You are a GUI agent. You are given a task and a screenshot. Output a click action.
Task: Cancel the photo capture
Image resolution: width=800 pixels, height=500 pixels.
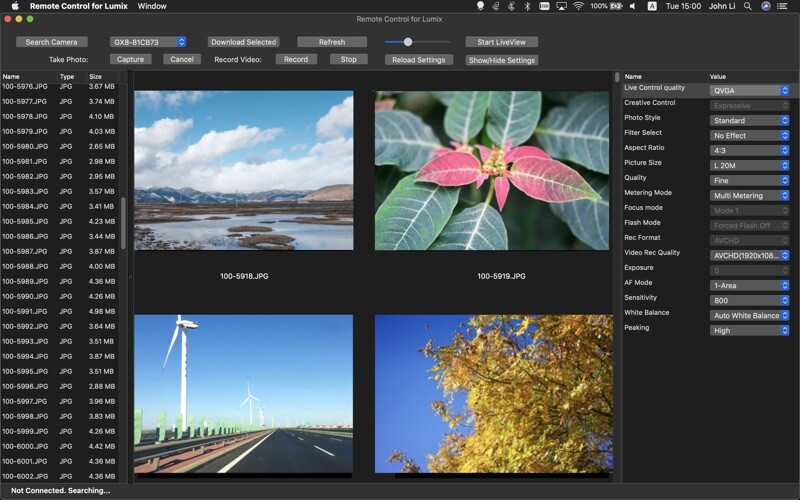[x=182, y=59]
